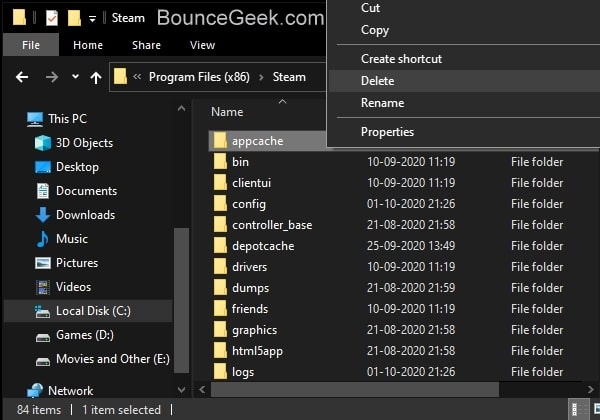600x420 pixels.
Task: Open Pictures in the navigation pane
Action: click(x=77, y=263)
